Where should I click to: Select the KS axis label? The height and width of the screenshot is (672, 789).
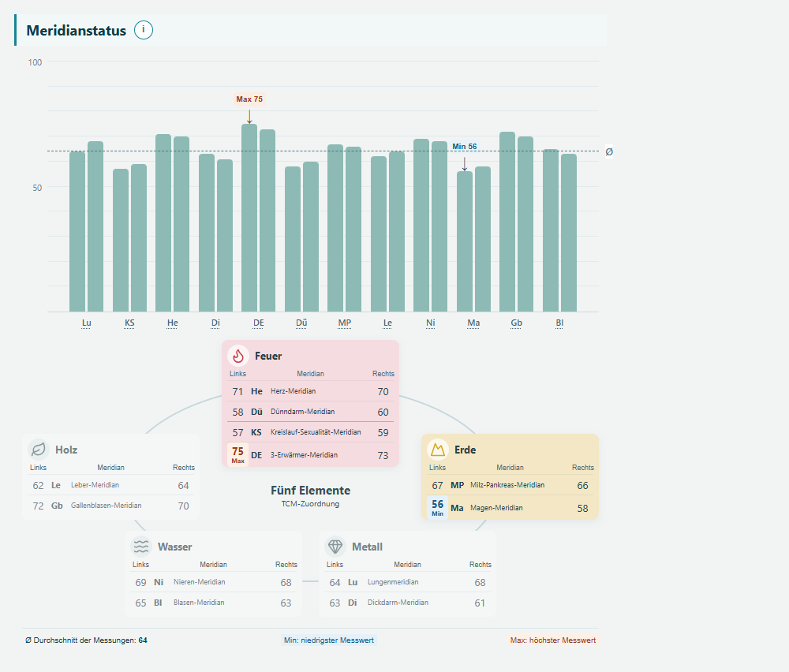(x=129, y=323)
